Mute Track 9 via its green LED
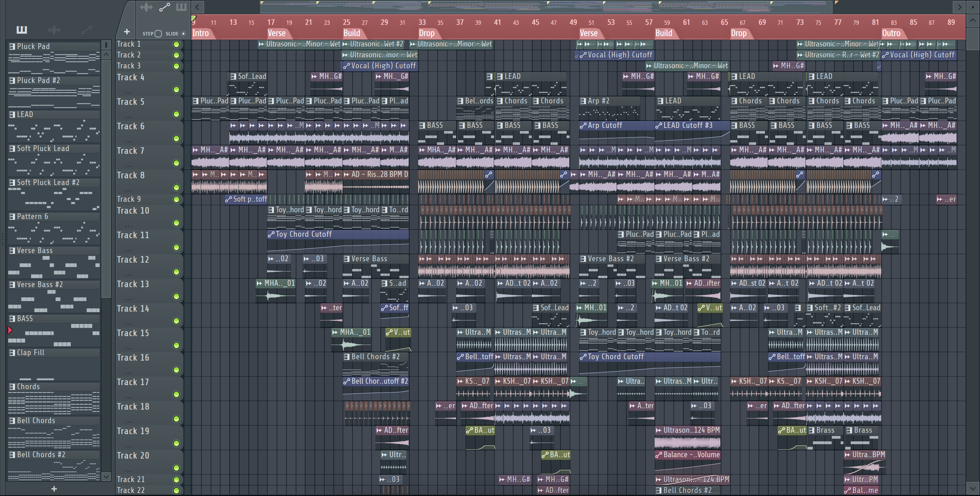This screenshot has height=496, width=980. (x=176, y=199)
